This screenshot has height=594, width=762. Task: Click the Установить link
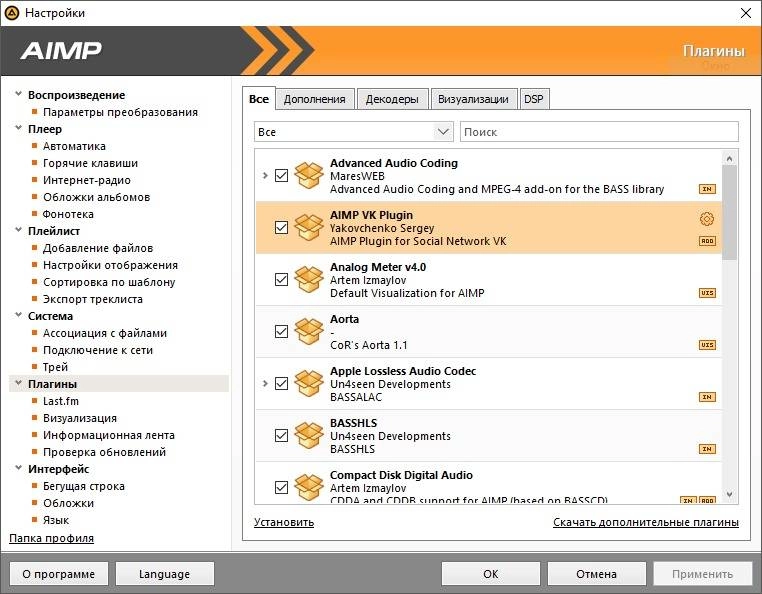click(284, 522)
